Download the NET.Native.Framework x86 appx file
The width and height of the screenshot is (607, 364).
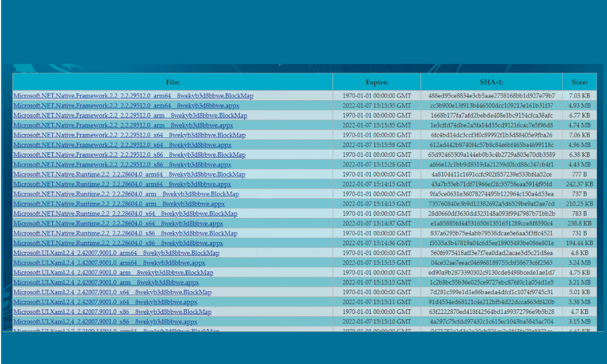click(122, 165)
